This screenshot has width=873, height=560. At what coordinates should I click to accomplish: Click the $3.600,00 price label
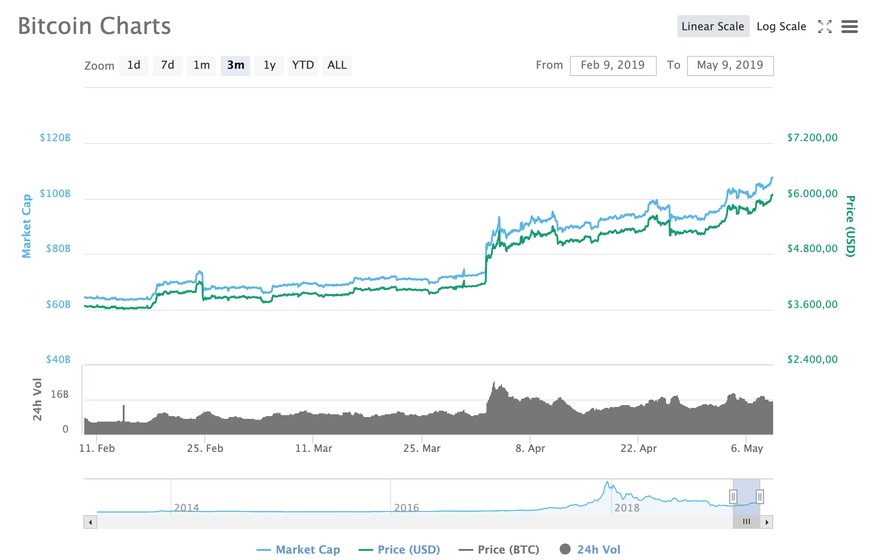tap(812, 304)
